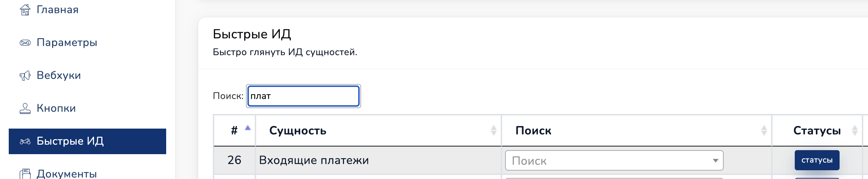868x179 pixels.
Task: Click the megaphone icon beside Вебхуки
Action: 25,76
